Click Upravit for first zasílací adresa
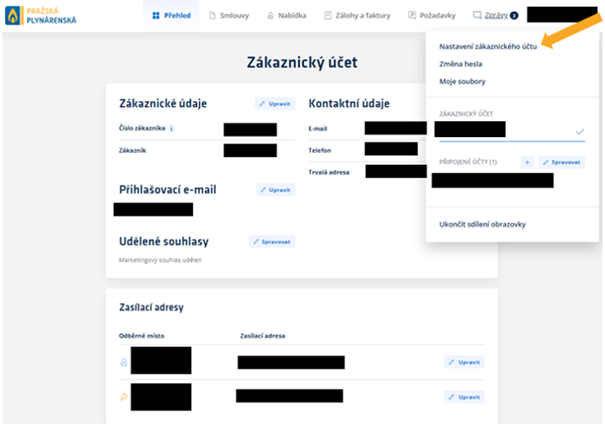Screen dimensions: 605x424 [464, 361]
